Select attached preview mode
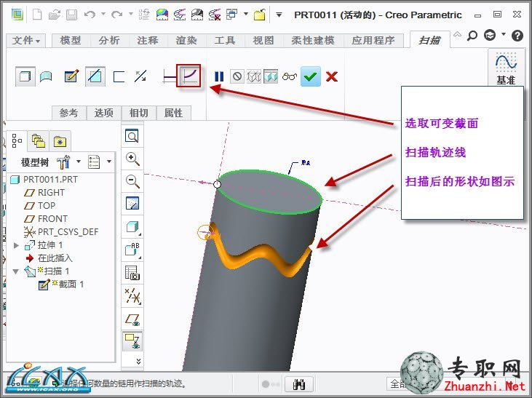 pos(271,76)
